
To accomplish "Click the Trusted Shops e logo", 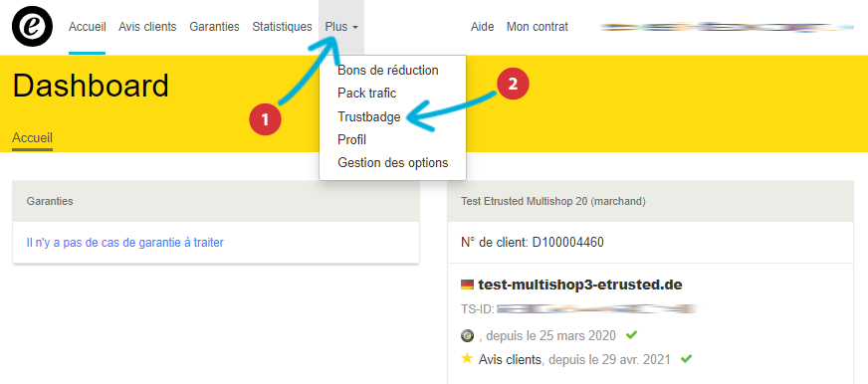I will click(x=32, y=27).
